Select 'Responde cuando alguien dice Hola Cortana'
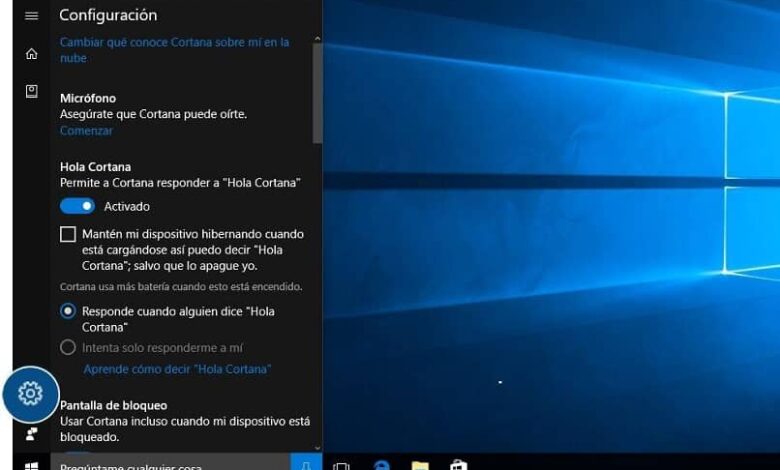Screen dimensions: 780x470 tap(68, 311)
